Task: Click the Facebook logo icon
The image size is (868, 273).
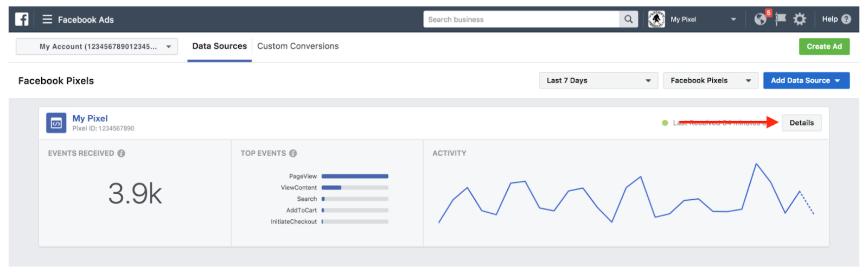Action: 22,20
